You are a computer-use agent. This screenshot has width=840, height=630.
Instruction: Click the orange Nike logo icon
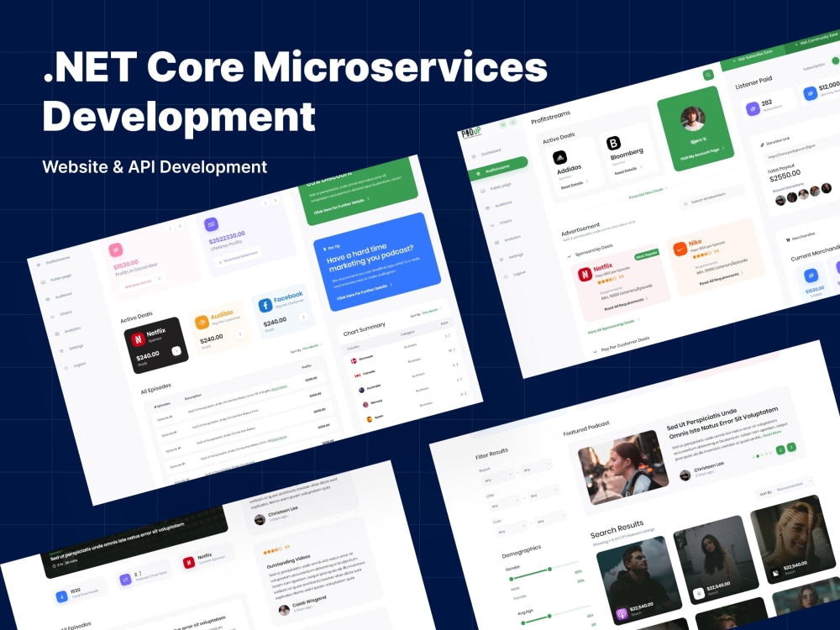[680, 249]
